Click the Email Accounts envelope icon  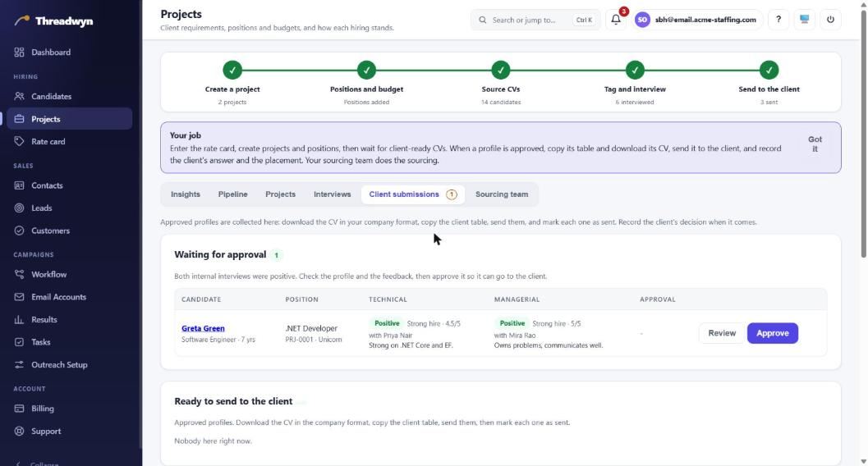coord(20,297)
